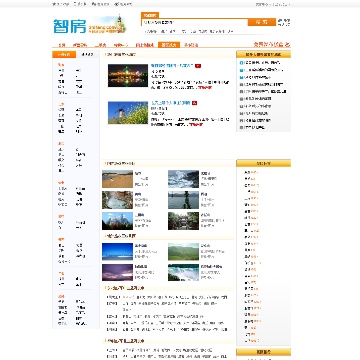The width and height of the screenshot is (360, 360).
Task: Click the orange search button
Action: tap(262, 22)
